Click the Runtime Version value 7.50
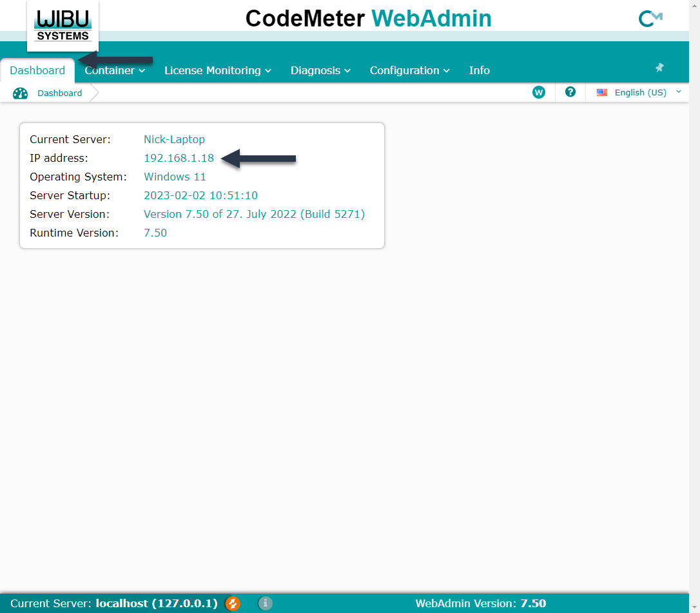The width and height of the screenshot is (700, 613). coord(155,233)
